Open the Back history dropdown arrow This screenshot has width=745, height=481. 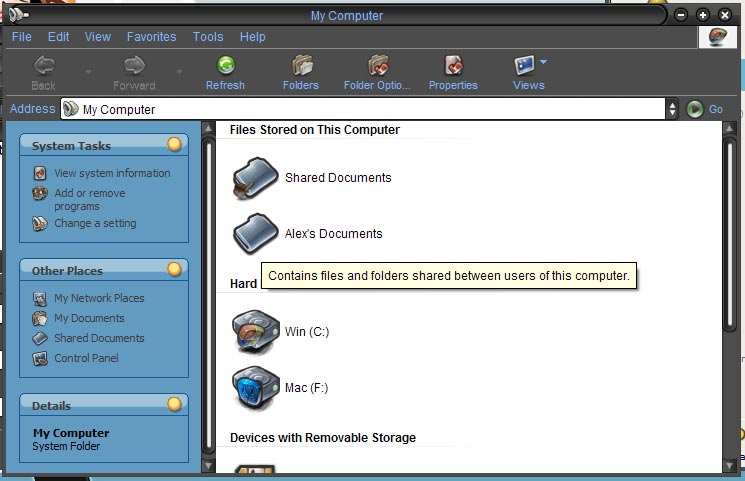pos(88,72)
